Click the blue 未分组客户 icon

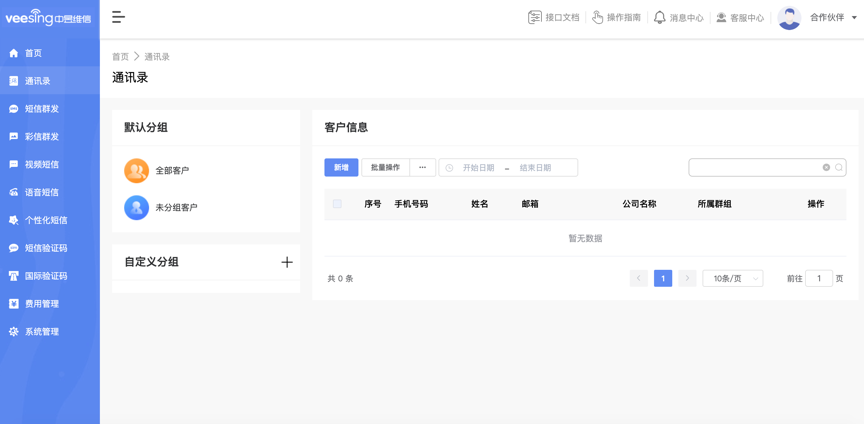[x=137, y=208]
